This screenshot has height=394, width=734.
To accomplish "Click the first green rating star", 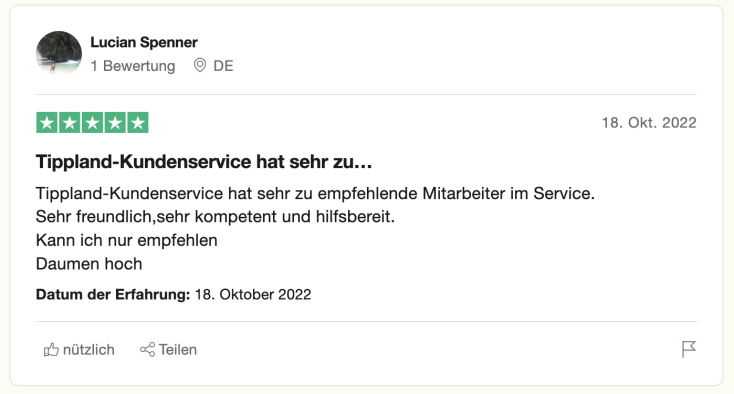I will (x=47, y=123).
